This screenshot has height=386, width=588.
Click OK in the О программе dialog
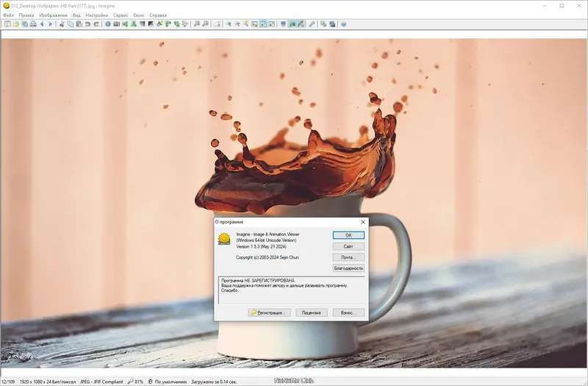click(x=348, y=235)
